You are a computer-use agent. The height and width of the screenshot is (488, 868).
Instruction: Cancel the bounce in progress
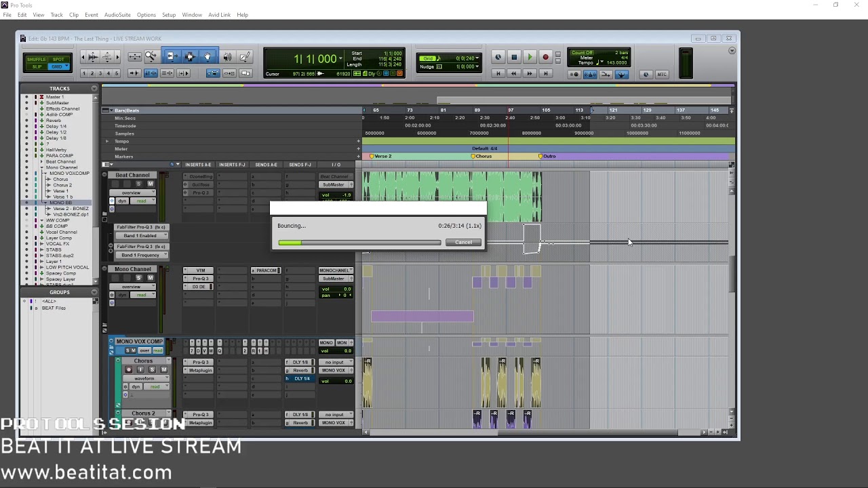pyautogui.click(x=463, y=243)
